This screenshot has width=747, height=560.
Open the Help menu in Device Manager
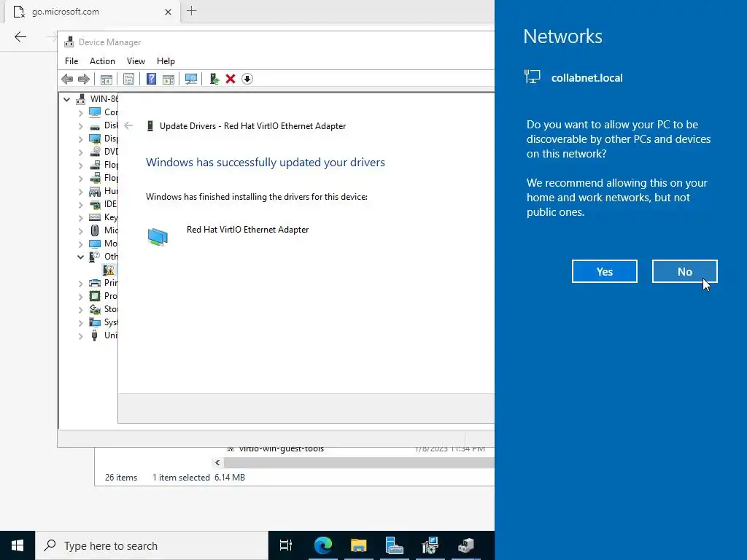point(166,61)
